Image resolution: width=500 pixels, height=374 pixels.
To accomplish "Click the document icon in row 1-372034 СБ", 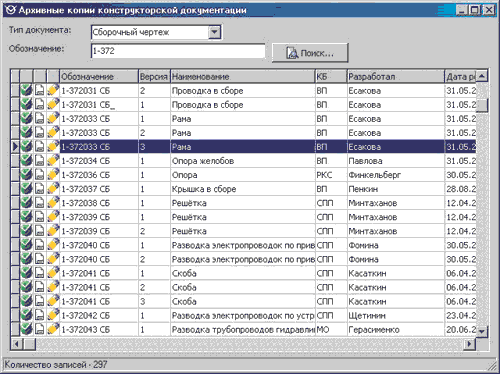I will point(40,161).
